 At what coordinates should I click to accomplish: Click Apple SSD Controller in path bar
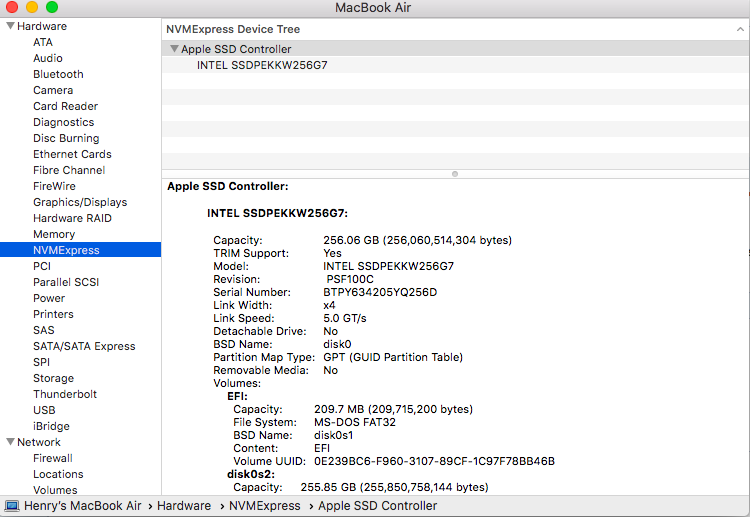click(x=378, y=506)
